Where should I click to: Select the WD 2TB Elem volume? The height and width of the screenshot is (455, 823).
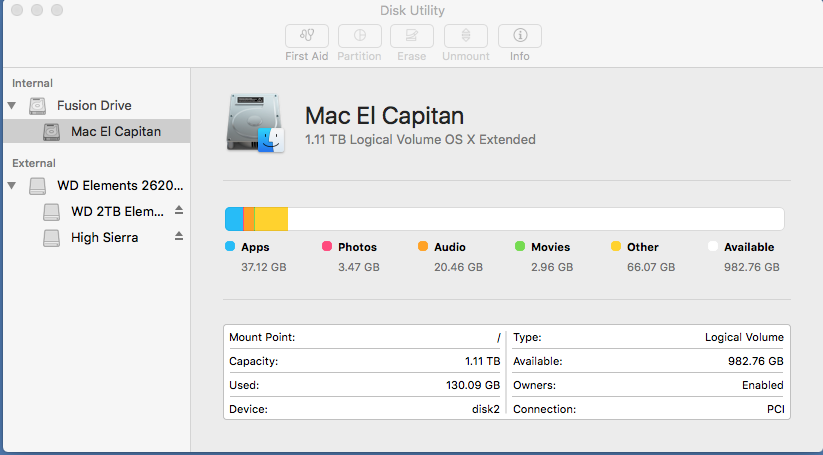tap(118, 211)
